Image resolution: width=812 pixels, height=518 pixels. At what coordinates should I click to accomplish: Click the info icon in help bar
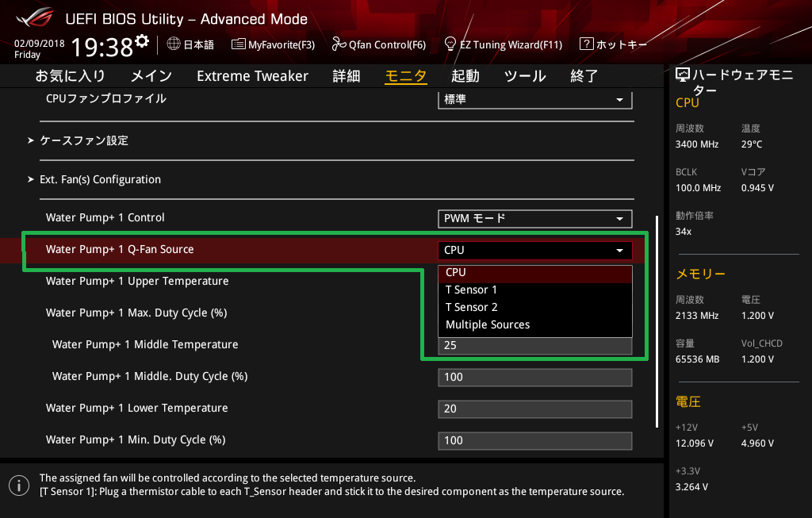pos(19,485)
